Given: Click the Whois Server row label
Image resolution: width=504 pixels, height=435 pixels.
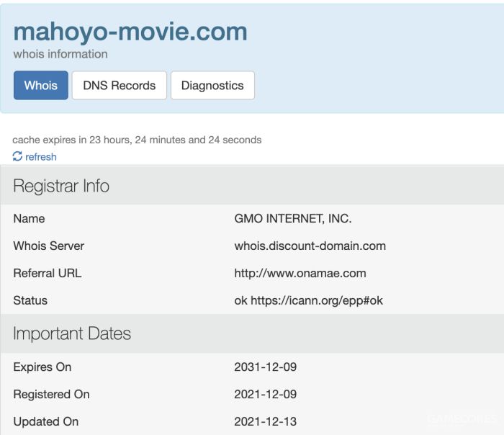Looking at the screenshot, I should coord(48,246).
